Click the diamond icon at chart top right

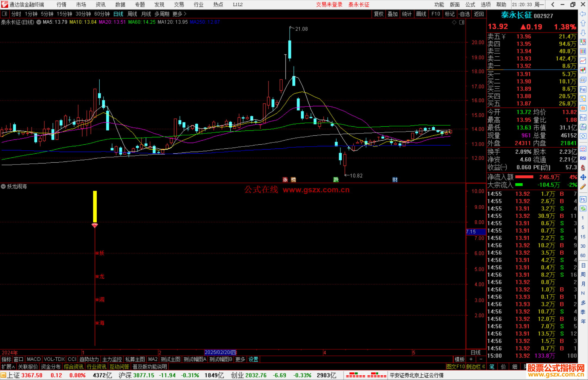pyautogui.click(x=454, y=22)
